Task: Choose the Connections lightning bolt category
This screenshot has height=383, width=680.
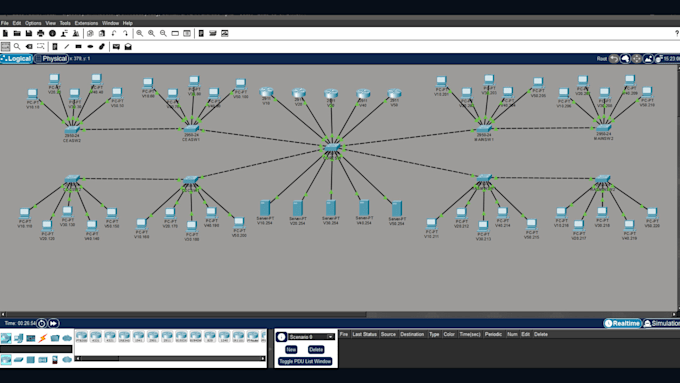Action: [x=42, y=338]
